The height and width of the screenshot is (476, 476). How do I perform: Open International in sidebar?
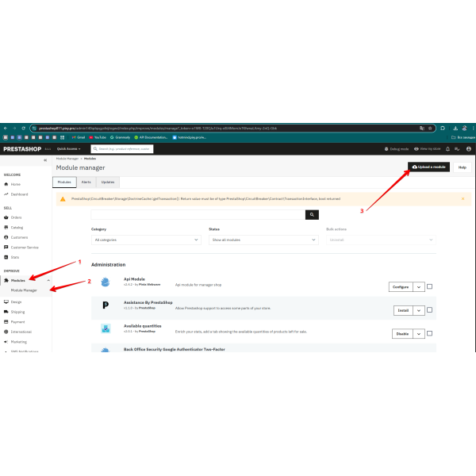tap(17, 332)
